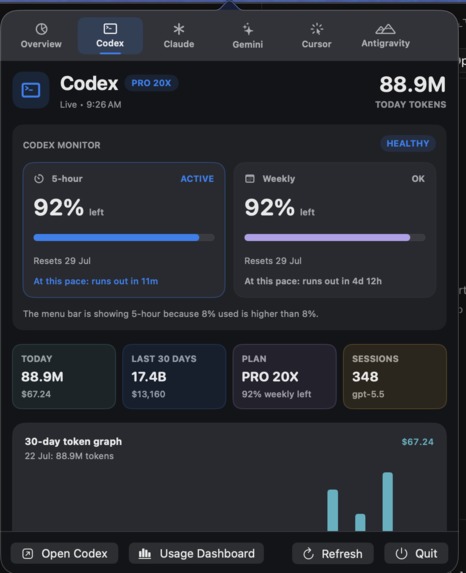466x573 pixels.
Task: Select the SESSIONS stat card
Action: click(395, 376)
